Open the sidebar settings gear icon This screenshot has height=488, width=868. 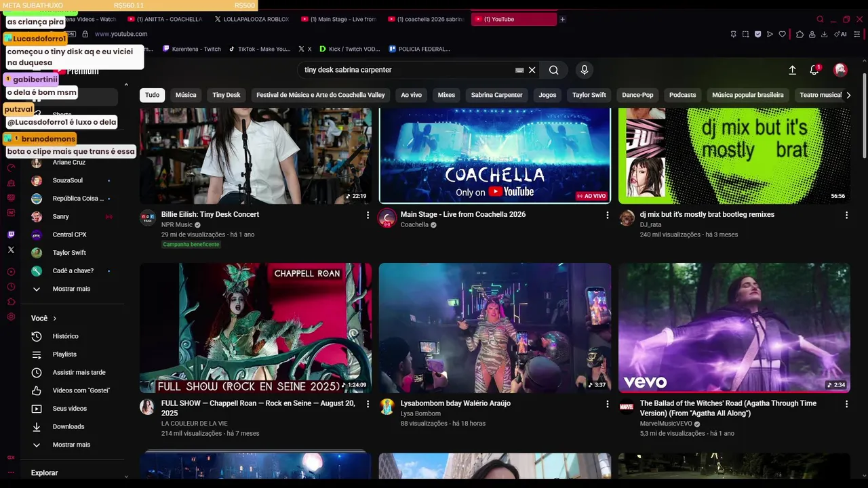(x=11, y=317)
